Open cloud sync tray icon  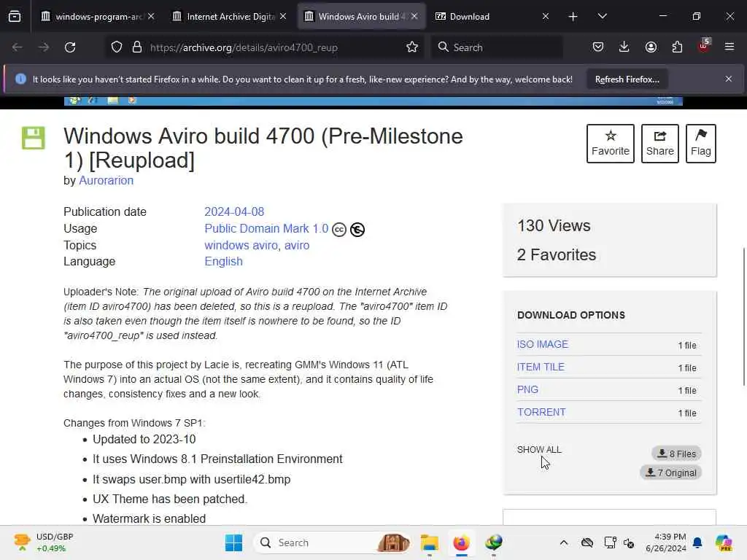[587, 542]
